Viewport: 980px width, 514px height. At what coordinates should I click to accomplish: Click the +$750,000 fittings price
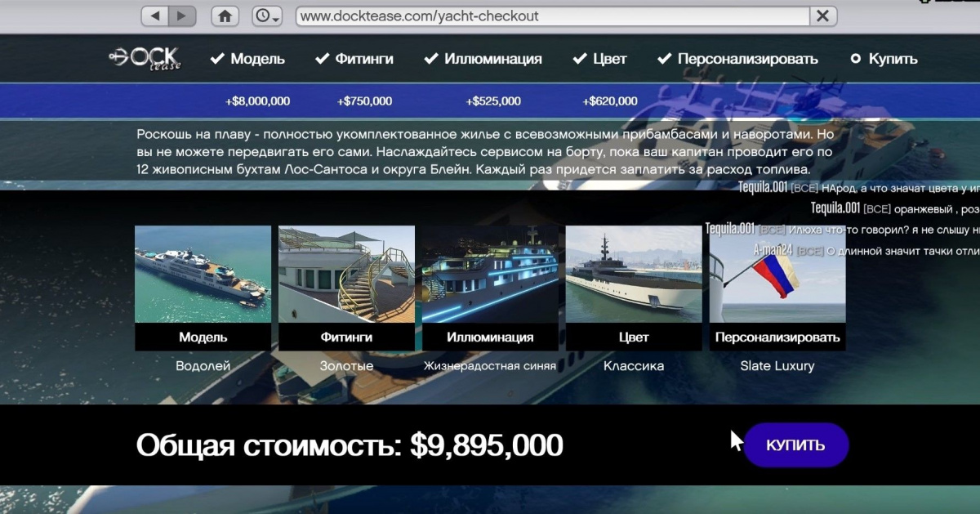[364, 101]
